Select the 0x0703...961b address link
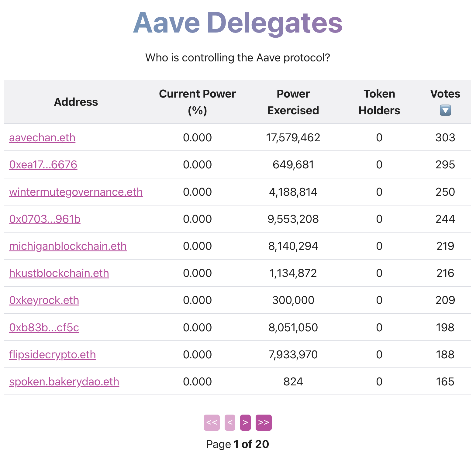The width and height of the screenshot is (476, 462). click(45, 219)
